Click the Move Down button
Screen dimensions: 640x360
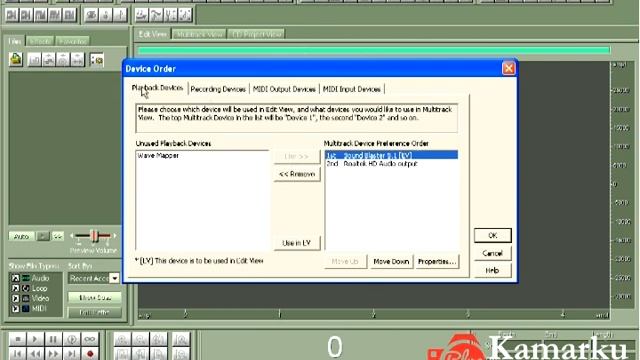(x=391, y=262)
